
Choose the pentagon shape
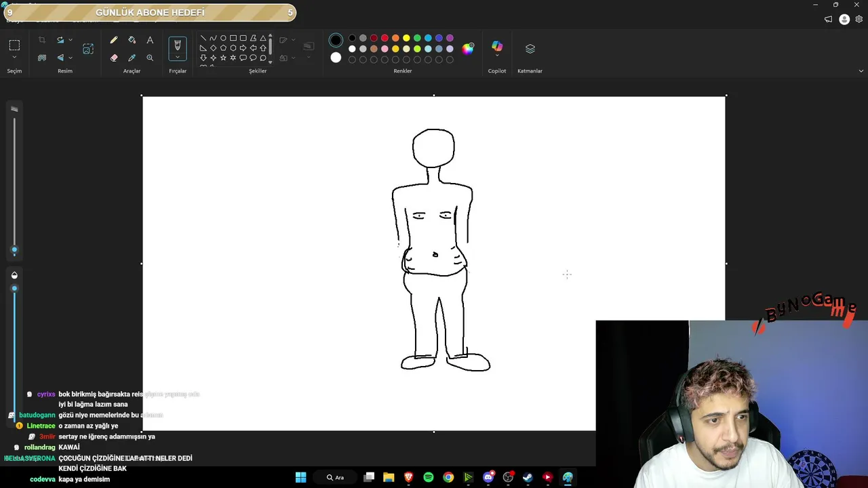click(223, 48)
